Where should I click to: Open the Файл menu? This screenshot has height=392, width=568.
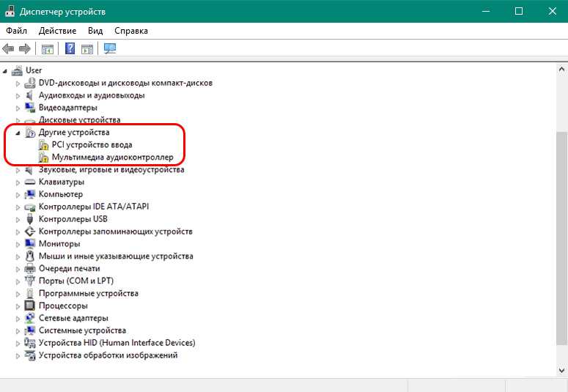(16, 31)
